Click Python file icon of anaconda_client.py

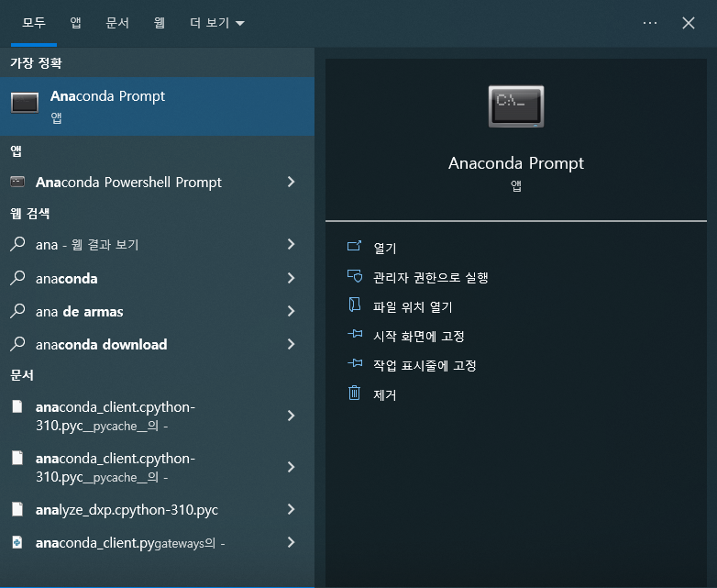pyautogui.click(x=17, y=542)
